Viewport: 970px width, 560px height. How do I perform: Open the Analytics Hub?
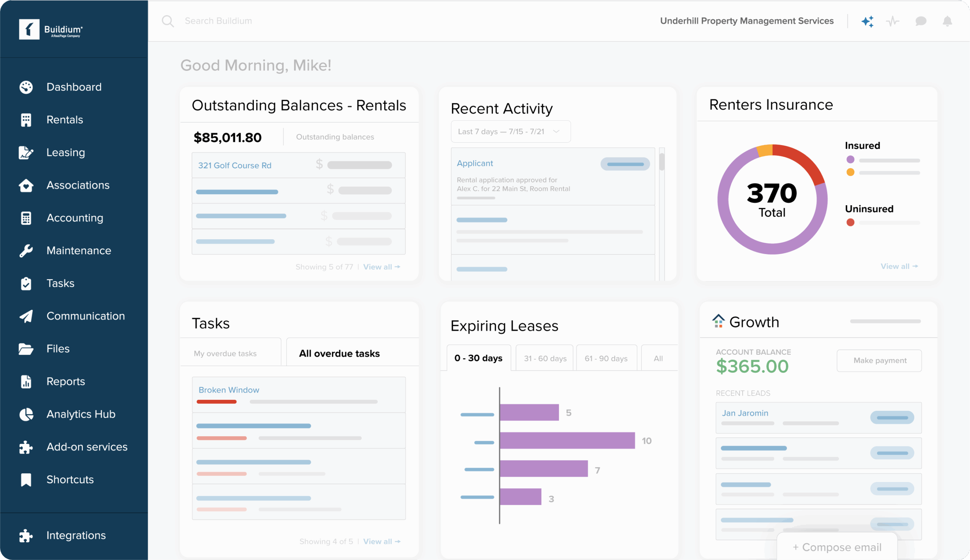click(81, 414)
